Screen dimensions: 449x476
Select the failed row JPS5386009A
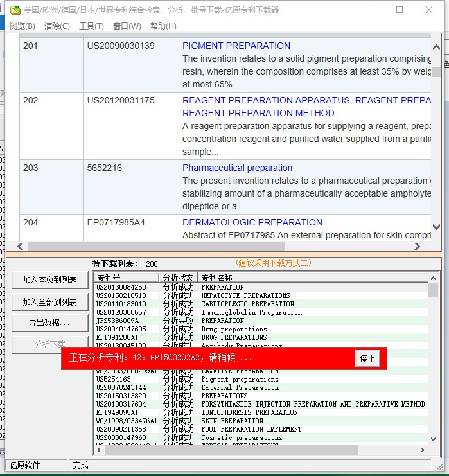click(x=261, y=321)
